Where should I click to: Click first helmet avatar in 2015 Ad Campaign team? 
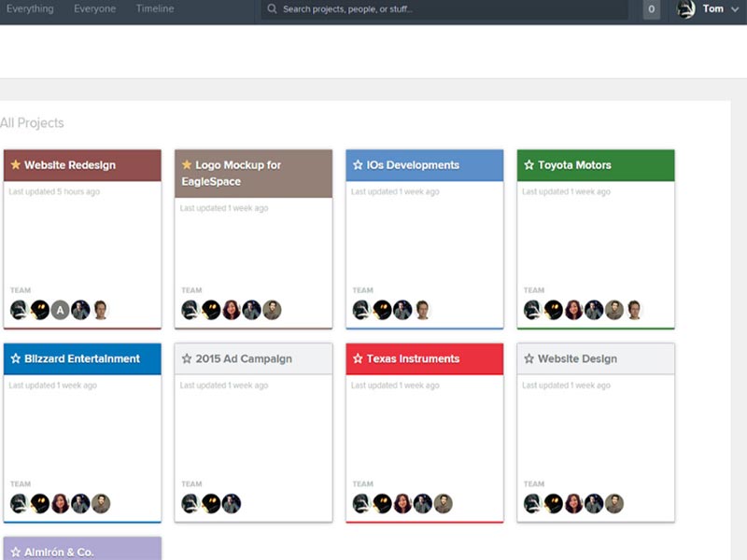[190, 503]
